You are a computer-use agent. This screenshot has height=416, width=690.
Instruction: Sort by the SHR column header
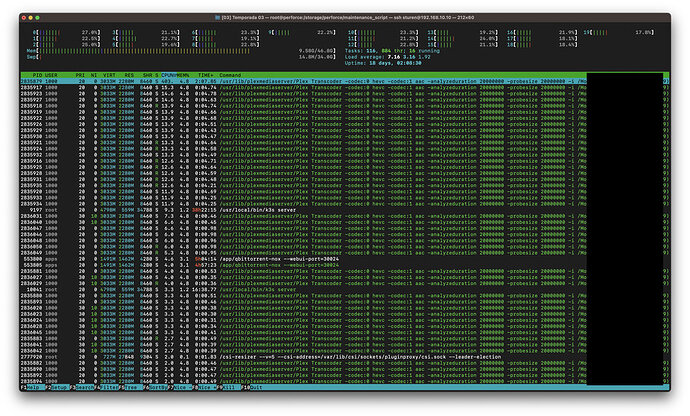click(147, 75)
